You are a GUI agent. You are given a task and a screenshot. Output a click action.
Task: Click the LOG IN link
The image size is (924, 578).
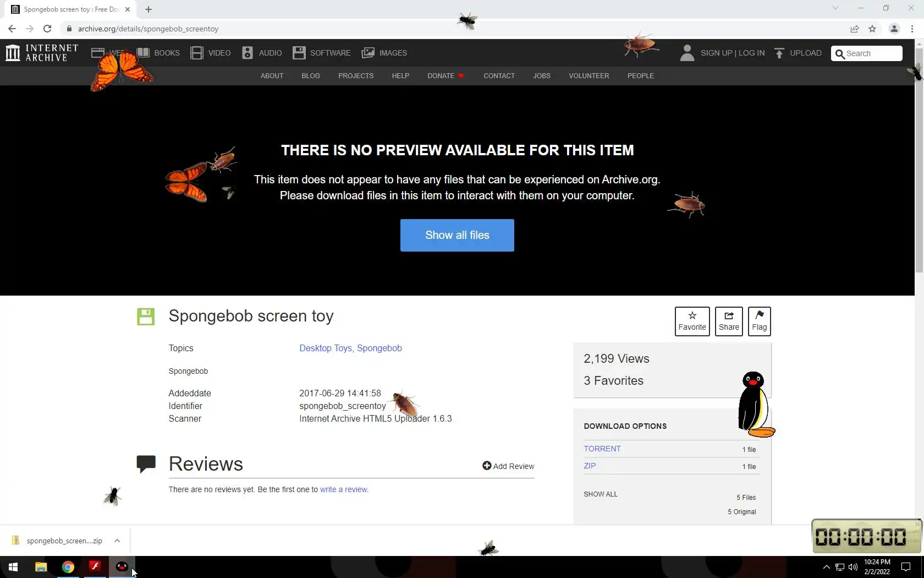[751, 53]
